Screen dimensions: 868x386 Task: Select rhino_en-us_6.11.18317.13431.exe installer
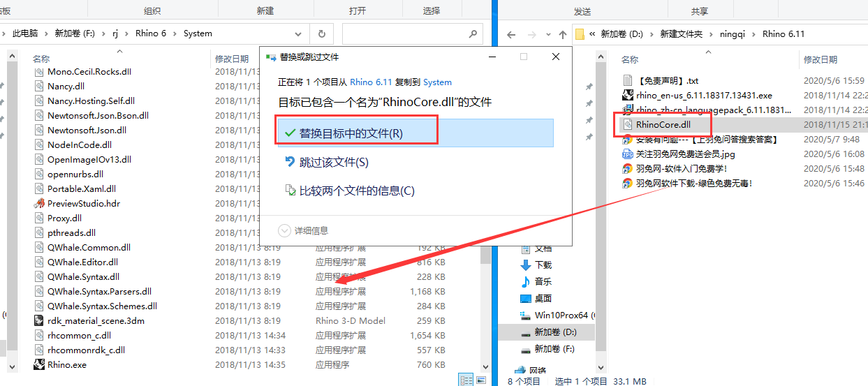tap(704, 95)
